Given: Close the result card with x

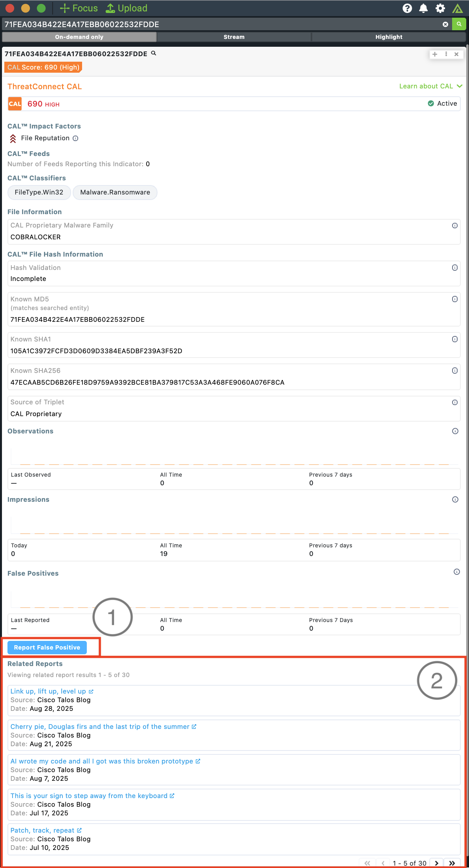Looking at the screenshot, I should [x=456, y=54].
